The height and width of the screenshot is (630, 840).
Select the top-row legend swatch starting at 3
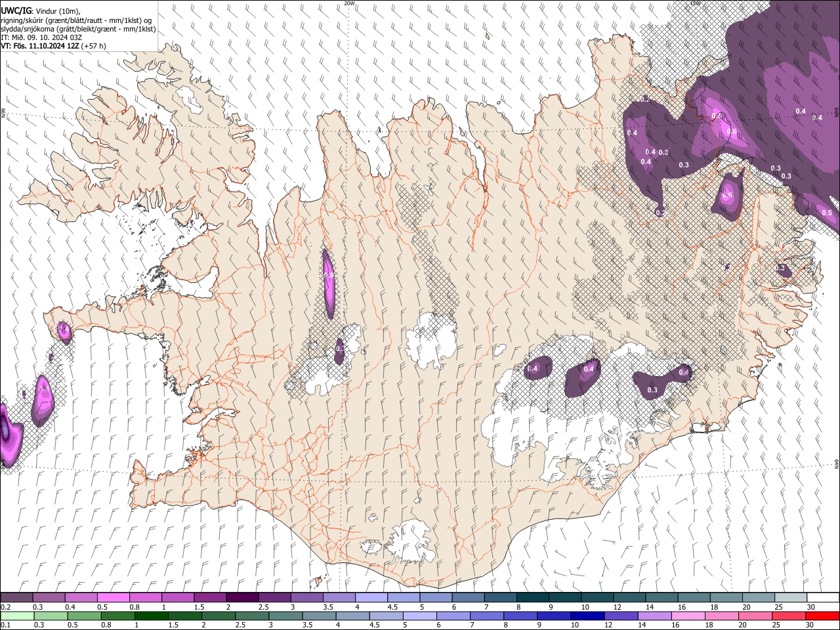tap(306, 598)
